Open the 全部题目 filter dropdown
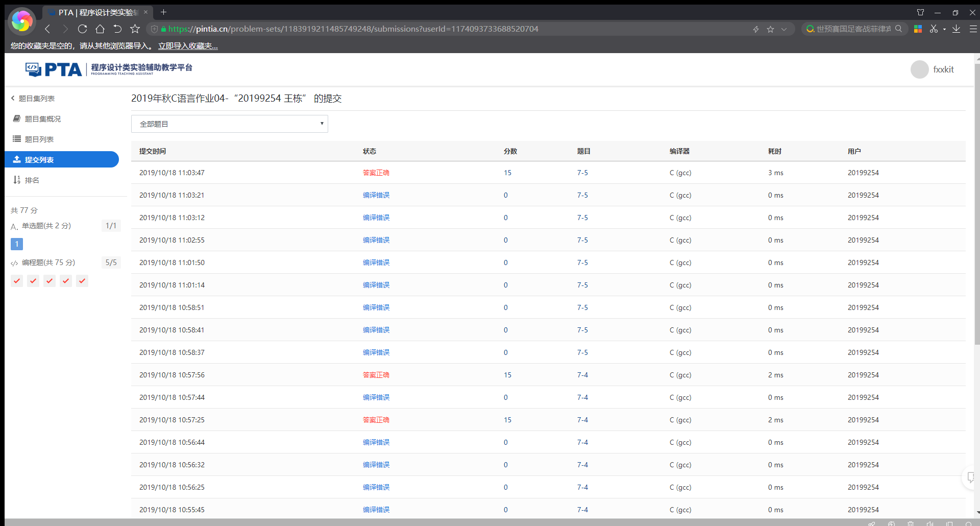This screenshot has height=526, width=980. click(229, 124)
